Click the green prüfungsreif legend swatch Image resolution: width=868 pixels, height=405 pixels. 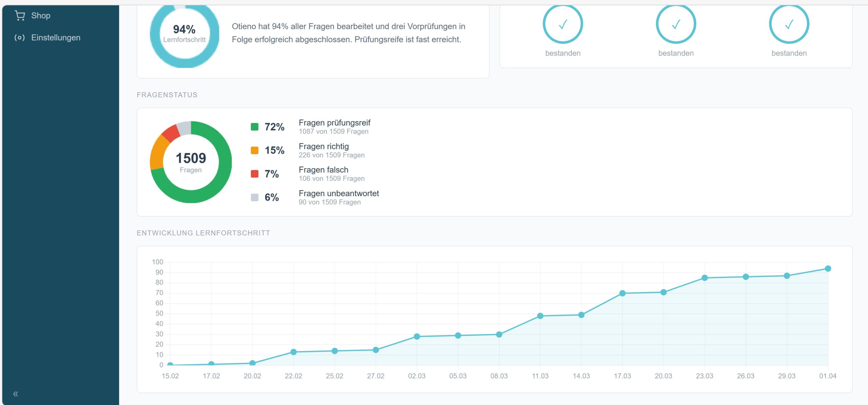click(x=255, y=127)
